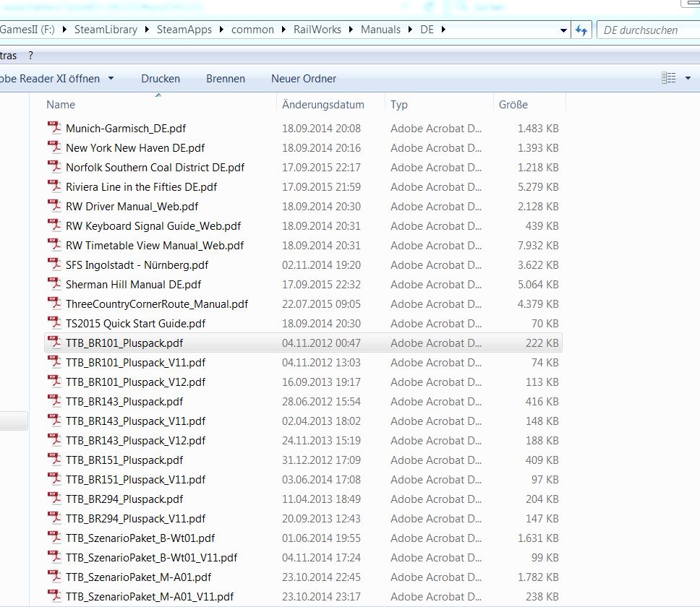This screenshot has height=607, width=700.
Task: Click PDF icon of TTB_BR143_Pluspack_V11.pdf
Action: 54,421
